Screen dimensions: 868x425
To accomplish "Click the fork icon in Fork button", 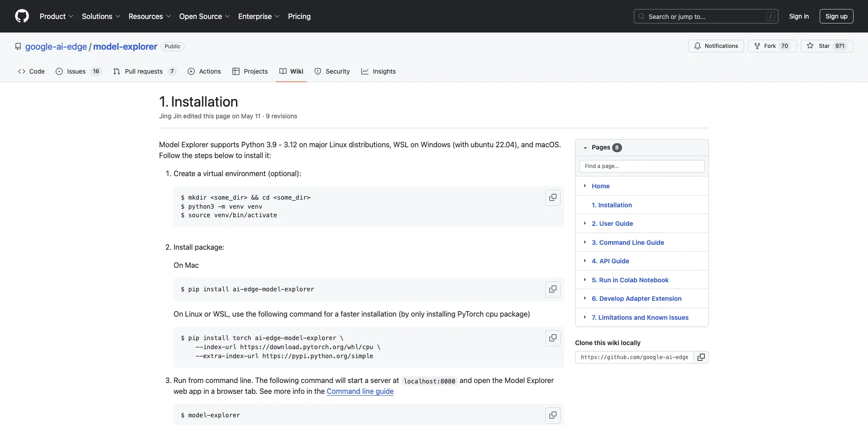I will [757, 46].
